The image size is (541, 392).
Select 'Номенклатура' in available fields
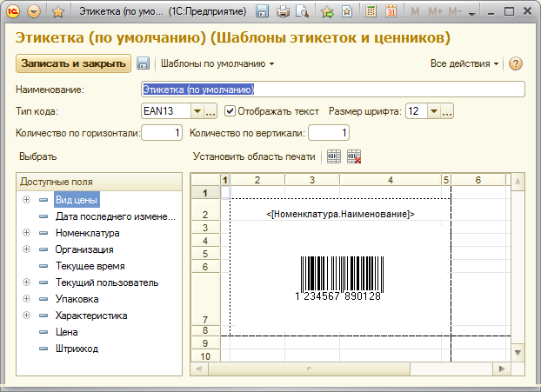[x=88, y=233]
